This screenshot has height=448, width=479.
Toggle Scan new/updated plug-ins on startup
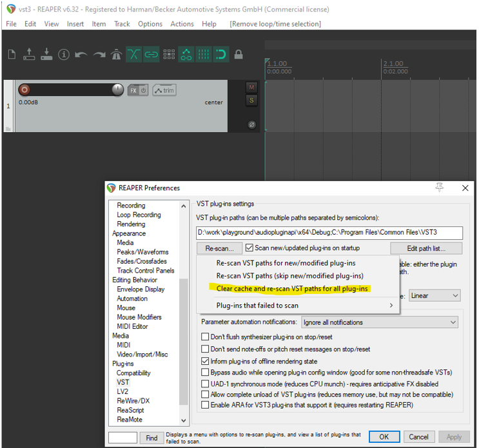tap(249, 248)
